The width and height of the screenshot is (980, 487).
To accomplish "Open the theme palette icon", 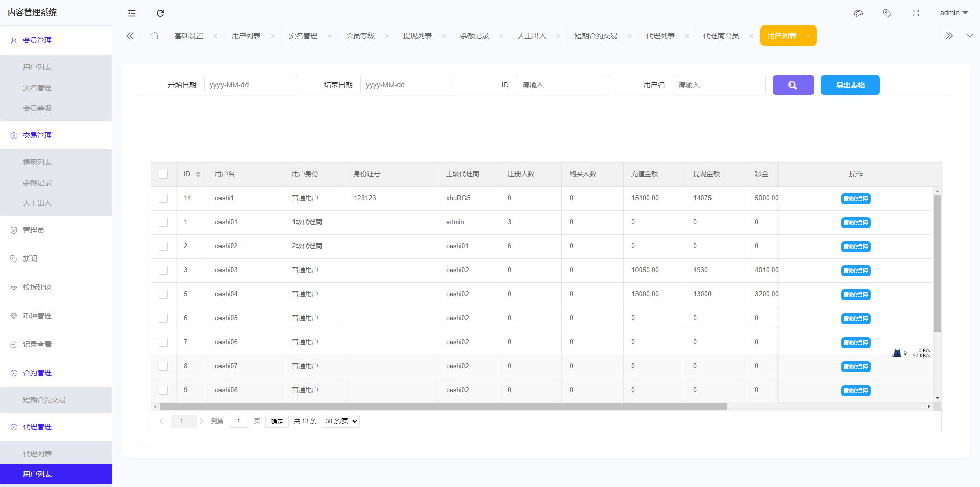I will (x=859, y=13).
